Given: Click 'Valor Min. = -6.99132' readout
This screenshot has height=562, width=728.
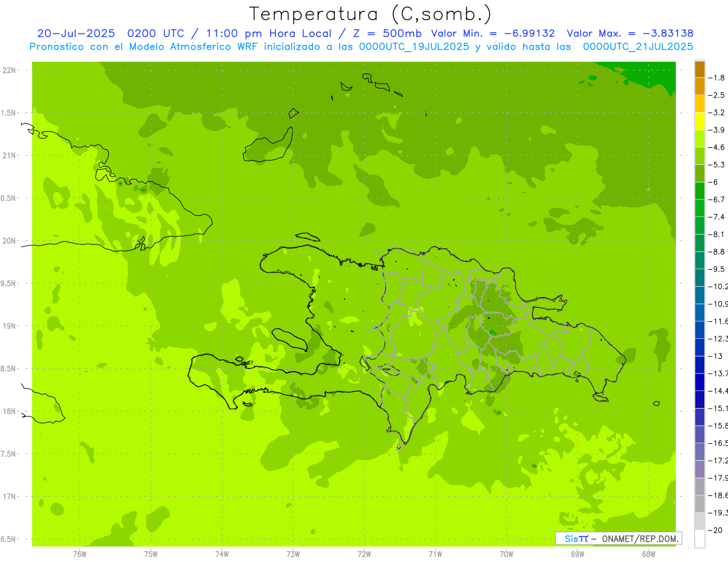Looking at the screenshot, I should [494, 33].
